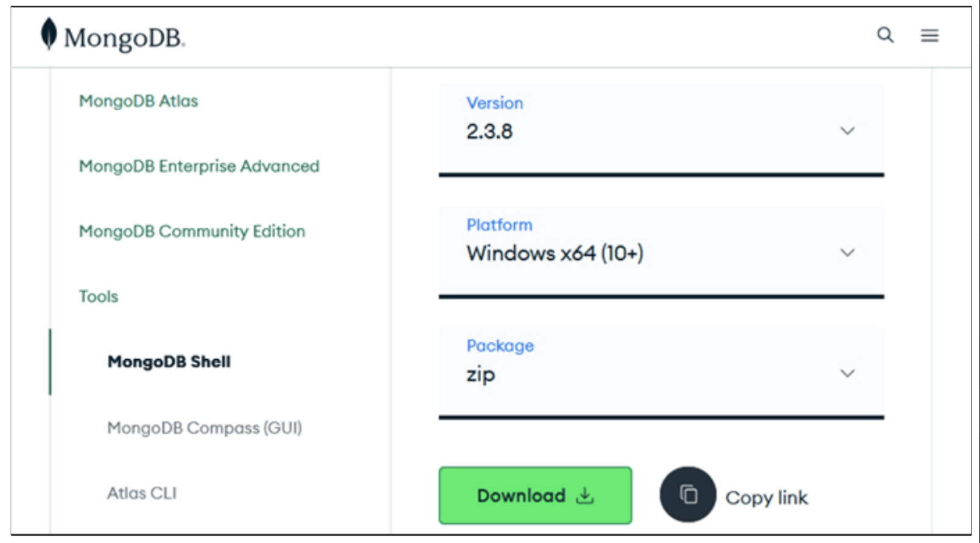Click the MongoDB leaf logo
Viewport: 980px width, 543px height.
(49, 33)
